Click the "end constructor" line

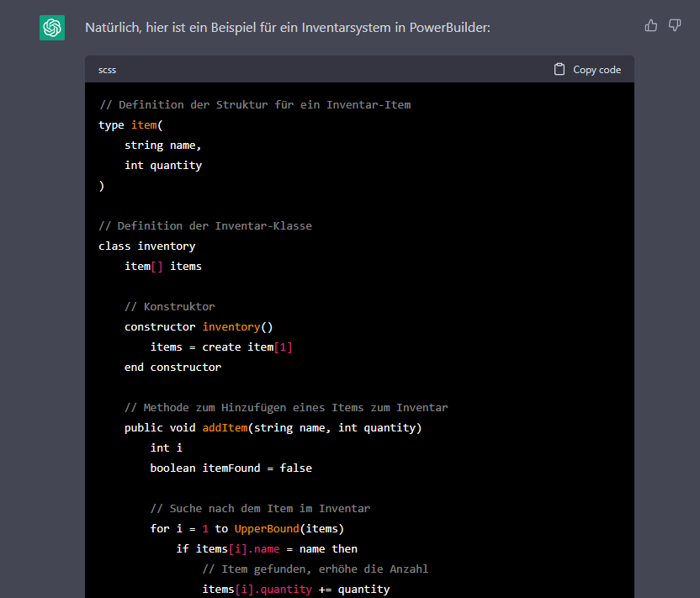coord(172,368)
